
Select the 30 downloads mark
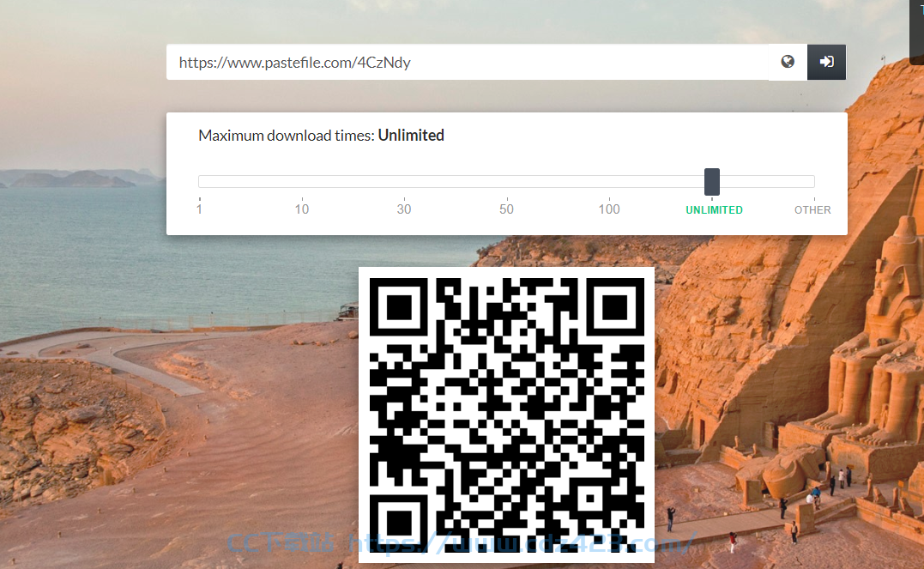tap(404, 209)
